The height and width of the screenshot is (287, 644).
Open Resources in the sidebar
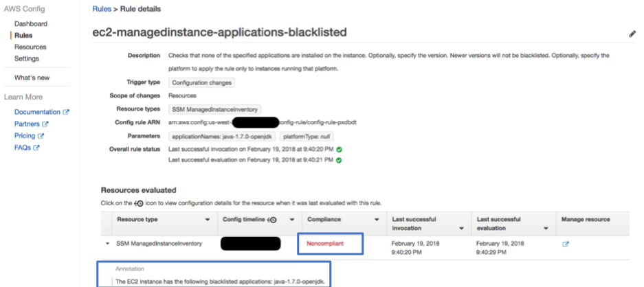click(x=30, y=47)
